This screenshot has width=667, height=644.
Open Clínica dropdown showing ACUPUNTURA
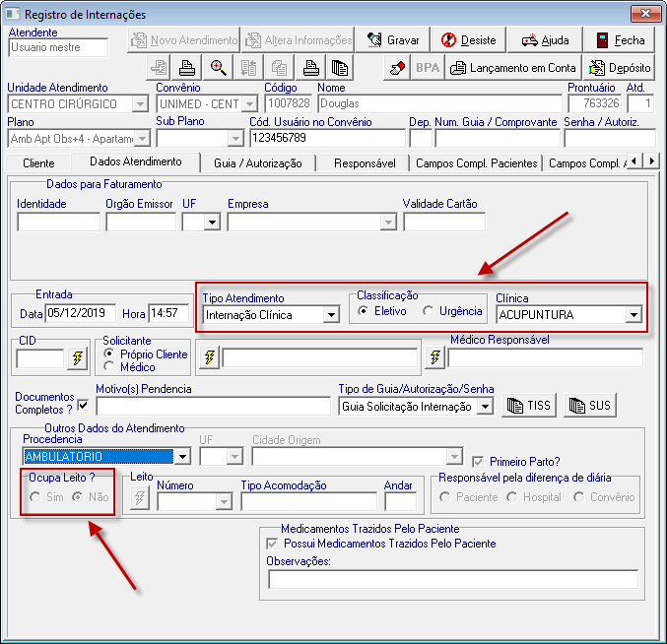point(634,315)
